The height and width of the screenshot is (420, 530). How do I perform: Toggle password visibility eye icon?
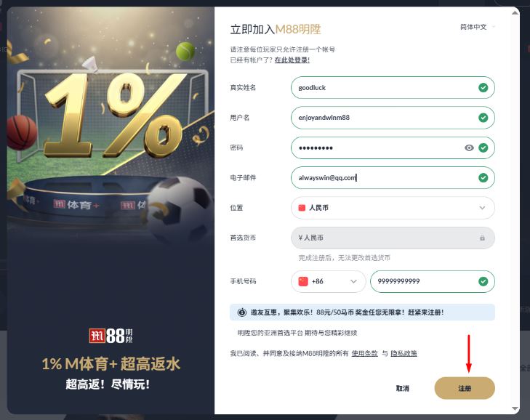(469, 148)
